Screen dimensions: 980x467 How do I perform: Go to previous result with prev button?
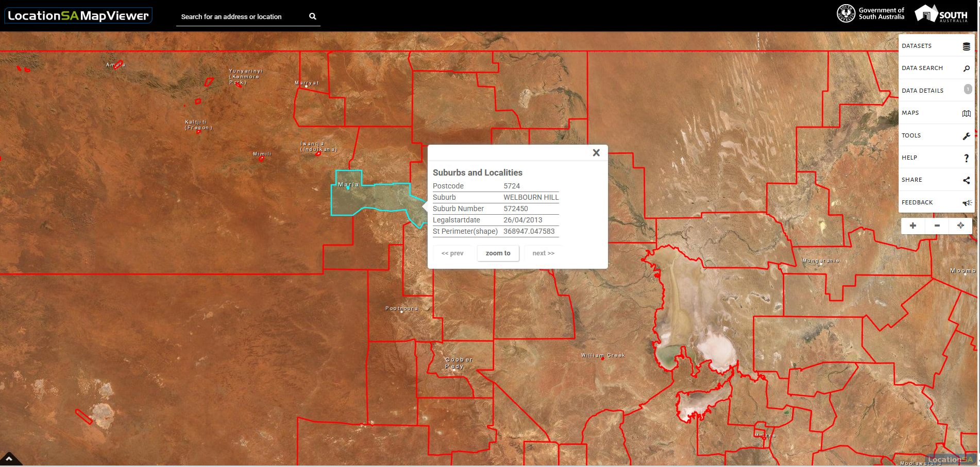click(x=452, y=253)
